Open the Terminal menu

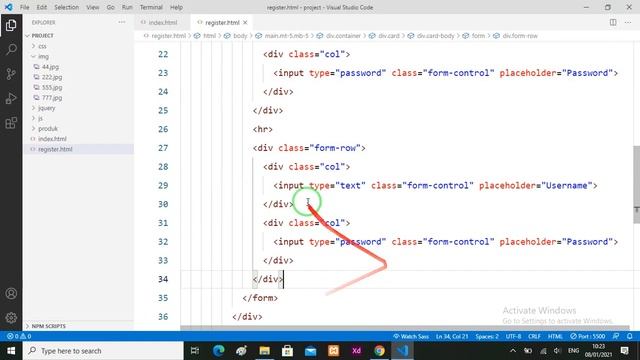click(151, 7)
